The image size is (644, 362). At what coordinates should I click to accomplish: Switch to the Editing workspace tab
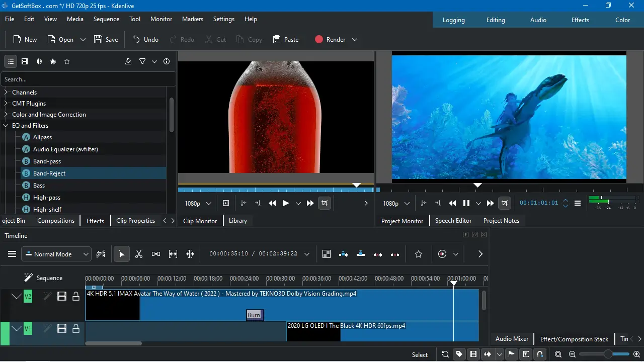(x=496, y=20)
